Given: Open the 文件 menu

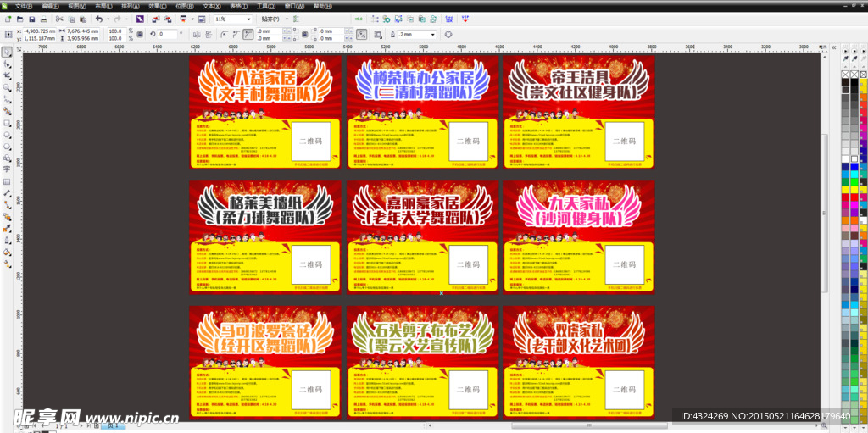Looking at the screenshot, I should click(21, 5).
